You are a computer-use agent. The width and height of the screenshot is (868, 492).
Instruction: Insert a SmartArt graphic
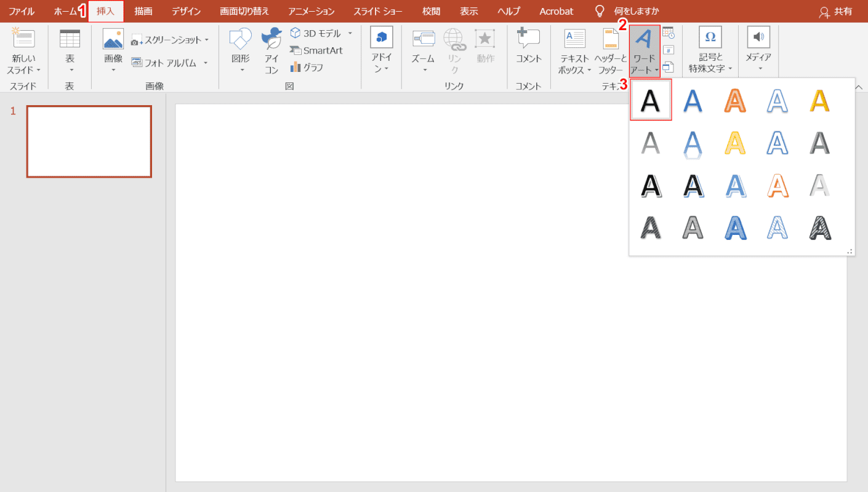pyautogui.click(x=316, y=50)
